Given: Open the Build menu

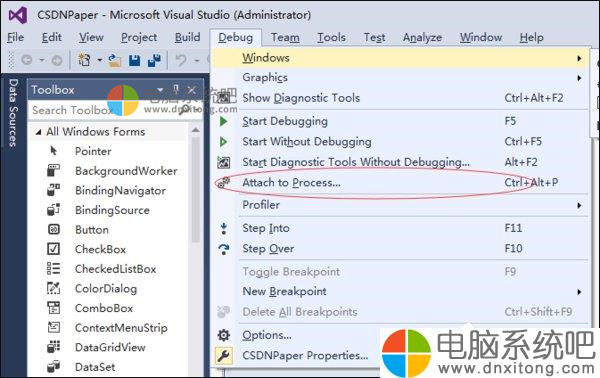Looking at the screenshot, I should coord(188,37).
